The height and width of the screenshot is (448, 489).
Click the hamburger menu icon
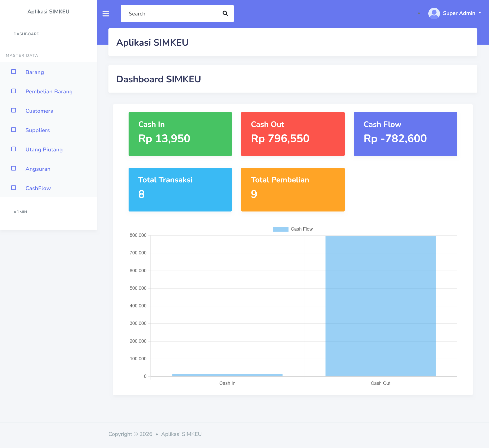(x=106, y=14)
